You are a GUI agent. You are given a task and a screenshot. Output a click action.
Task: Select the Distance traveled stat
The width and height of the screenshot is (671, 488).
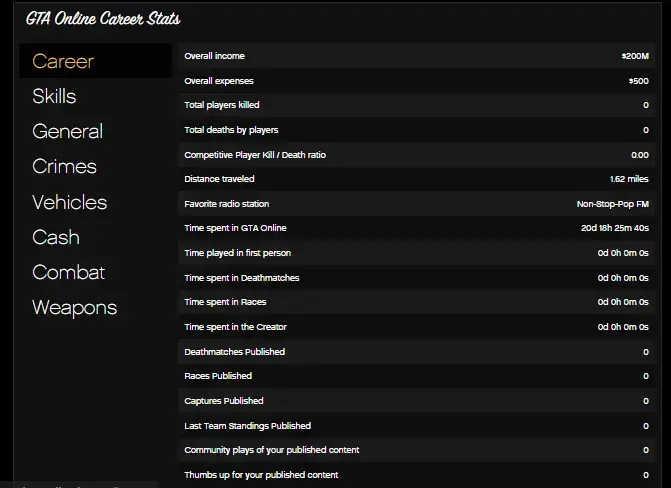(x=416, y=179)
